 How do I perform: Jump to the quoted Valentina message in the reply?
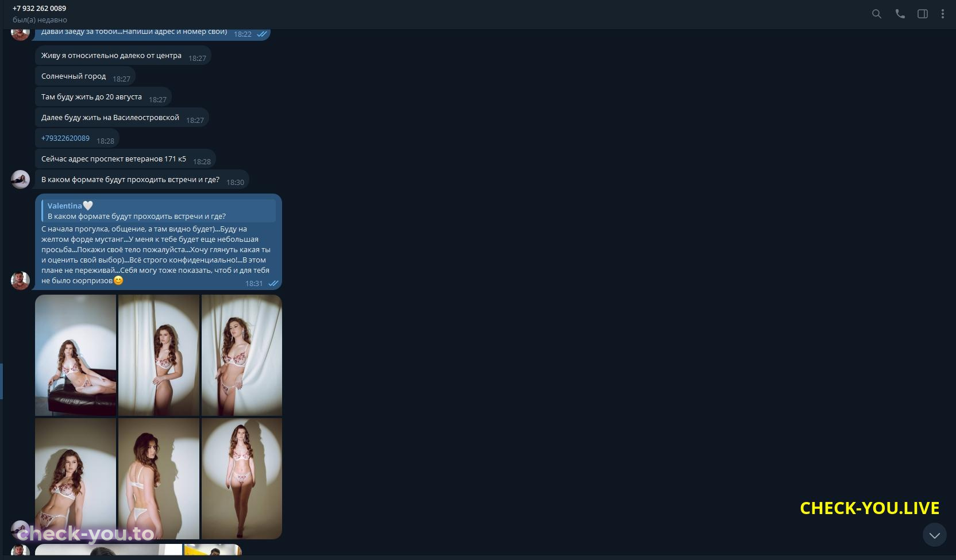pos(159,211)
